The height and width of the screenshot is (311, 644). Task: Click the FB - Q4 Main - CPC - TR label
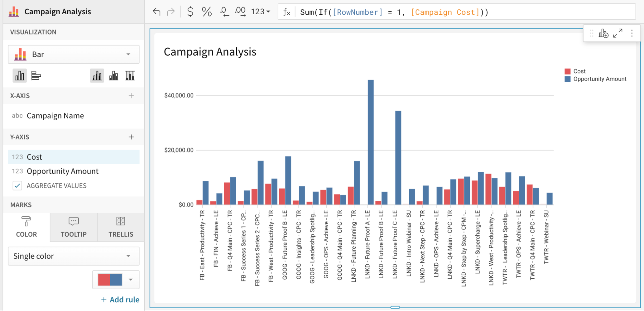[x=230, y=240]
